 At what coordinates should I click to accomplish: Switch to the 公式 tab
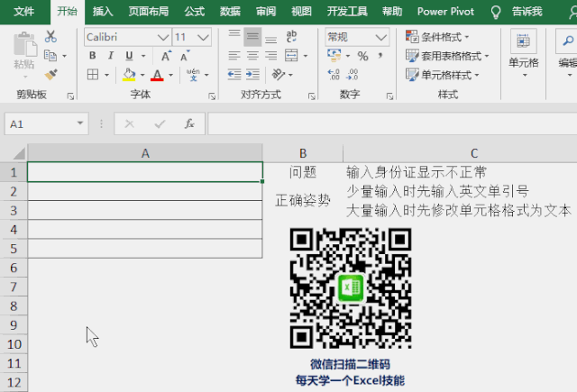pos(195,12)
